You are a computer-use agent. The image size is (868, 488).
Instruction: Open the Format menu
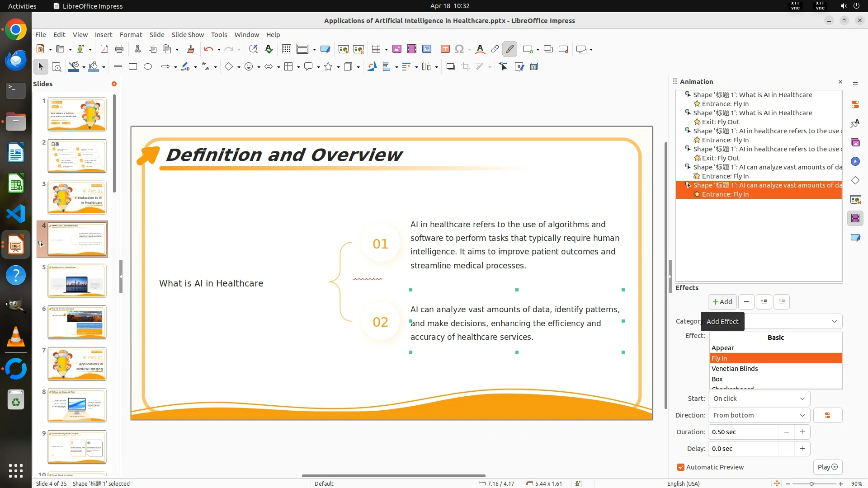pos(131,35)
